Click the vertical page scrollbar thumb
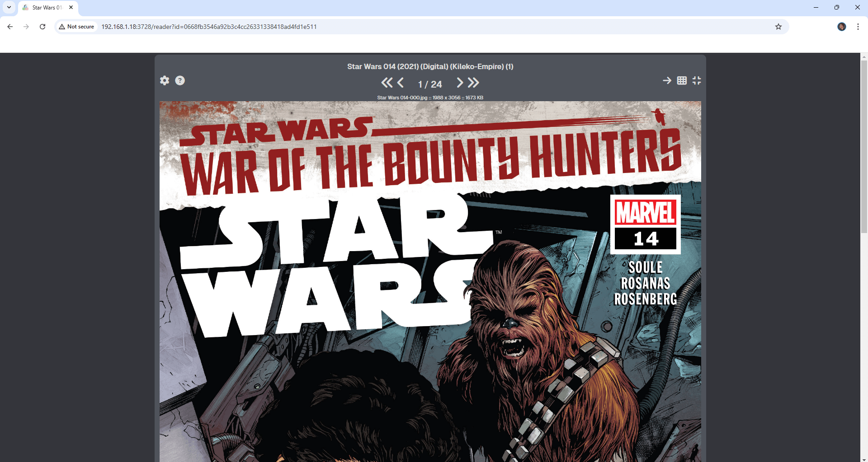Image resolution: width=868 pixels, height=462 pixels. pos(864,147)
